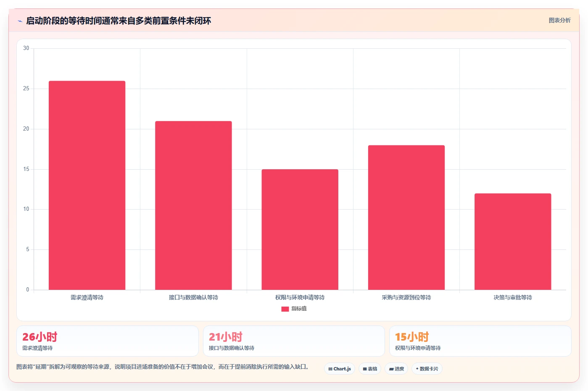Click the 图表分析 label at top right

pyautogui.click(x=559, y=20)
